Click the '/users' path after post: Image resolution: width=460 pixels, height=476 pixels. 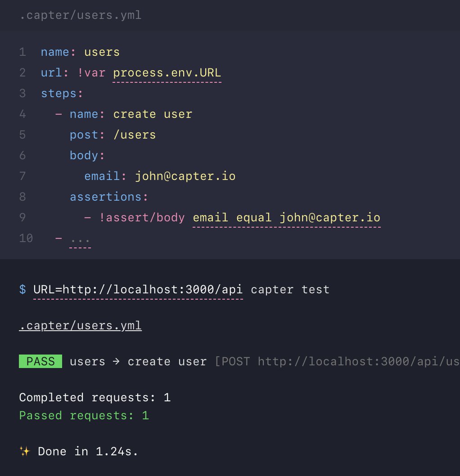[x=135, y=135]
